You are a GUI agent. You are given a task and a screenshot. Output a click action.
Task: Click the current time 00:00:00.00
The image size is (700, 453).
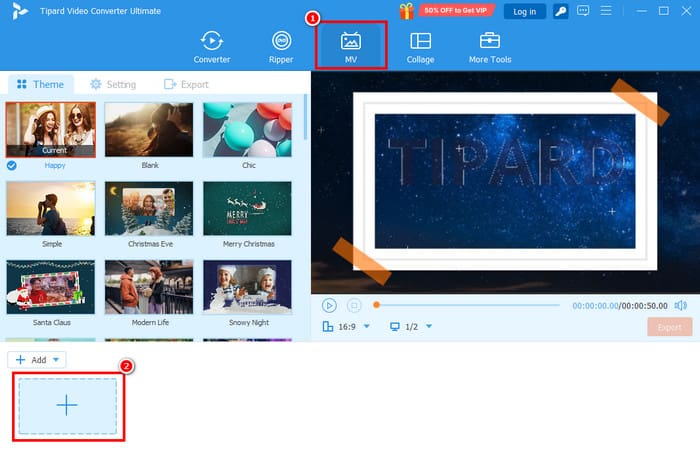click(595, 306)
